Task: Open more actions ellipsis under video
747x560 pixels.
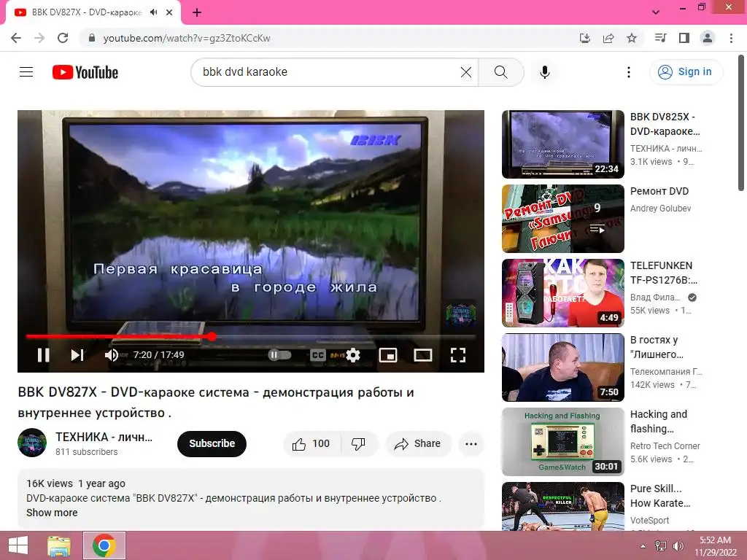Action: [471, 444]
